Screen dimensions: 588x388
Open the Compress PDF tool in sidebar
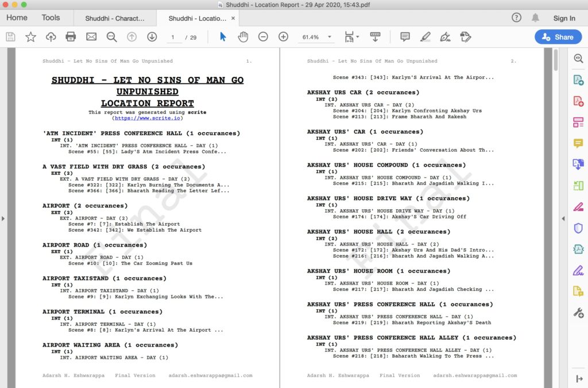click(x=578, y=249)
